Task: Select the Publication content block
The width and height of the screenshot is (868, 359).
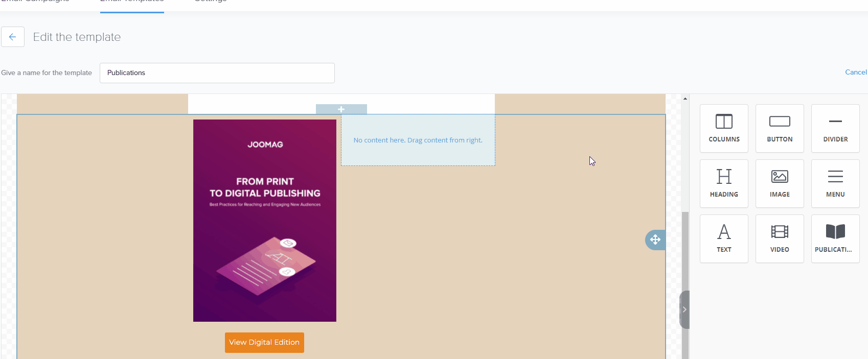Action: point(835,238)
